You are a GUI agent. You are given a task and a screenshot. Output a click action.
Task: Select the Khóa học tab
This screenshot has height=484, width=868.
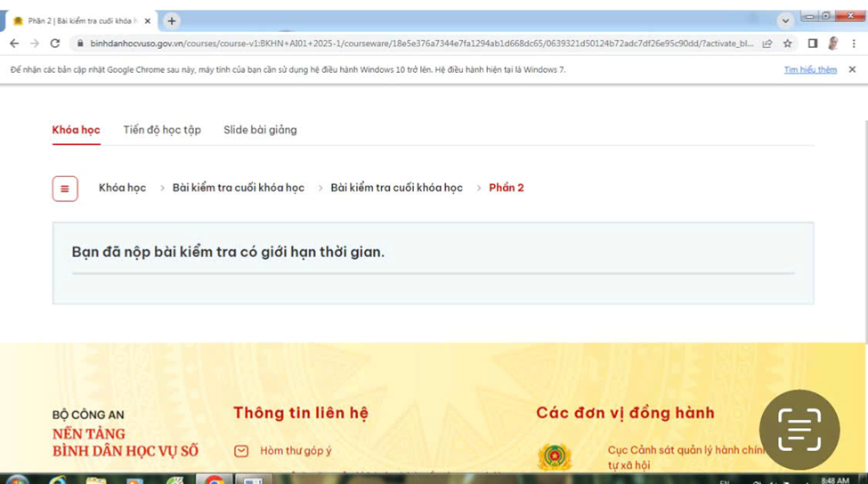pos(76,130)
